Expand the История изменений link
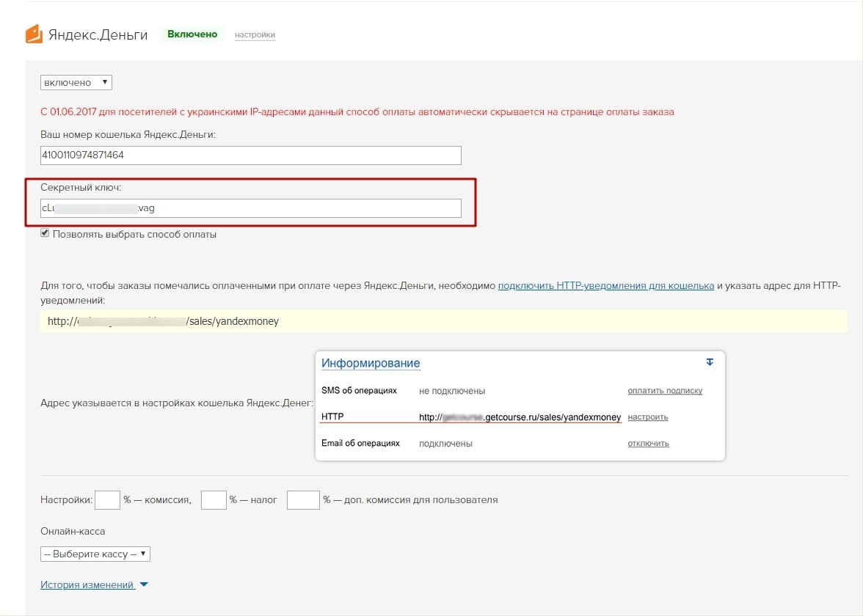The image size is (863, 616). click(x=87, y=584)
